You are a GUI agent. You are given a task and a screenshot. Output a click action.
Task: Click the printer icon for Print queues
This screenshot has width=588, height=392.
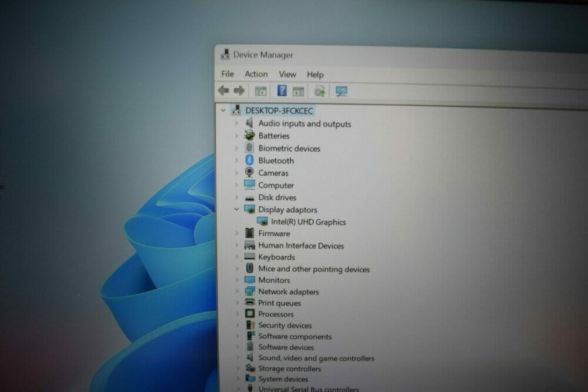tap(250, 302)
